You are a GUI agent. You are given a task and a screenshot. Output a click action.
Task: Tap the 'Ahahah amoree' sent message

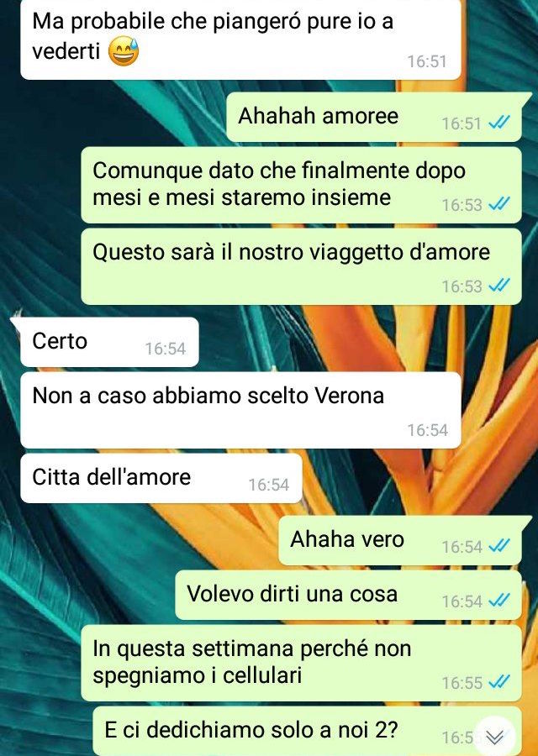tap(374, 117)
